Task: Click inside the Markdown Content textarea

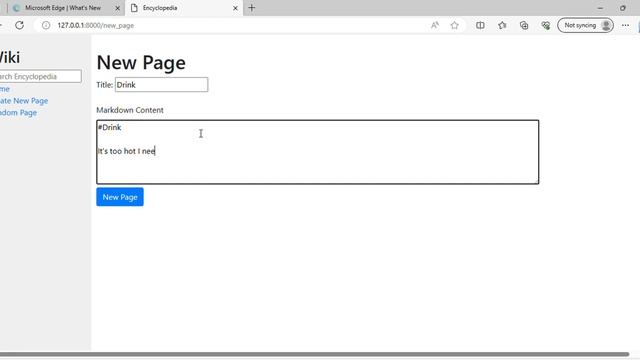Action: pyautogui.click(x=318, y=152)
